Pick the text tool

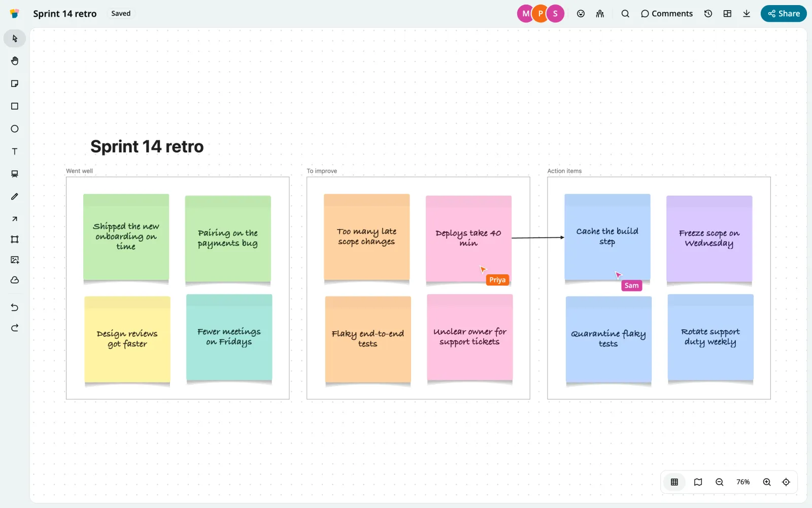point(15,151)
